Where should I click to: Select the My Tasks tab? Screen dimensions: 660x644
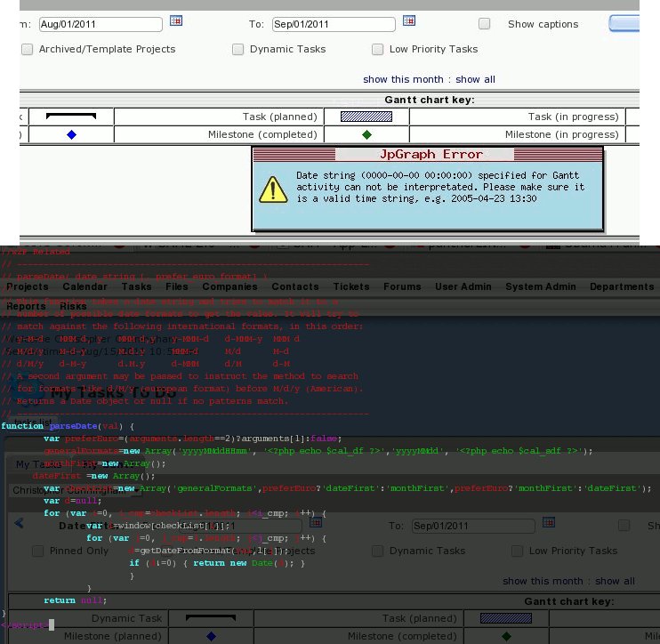(38, 464)
